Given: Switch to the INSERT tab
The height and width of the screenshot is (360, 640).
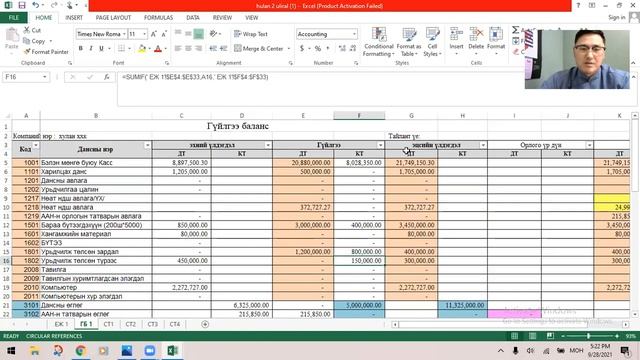Looking at the screenshot, I should (74, 18).
